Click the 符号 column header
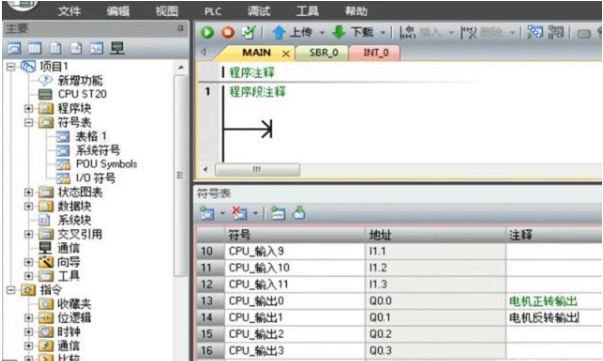 point(295,235)
